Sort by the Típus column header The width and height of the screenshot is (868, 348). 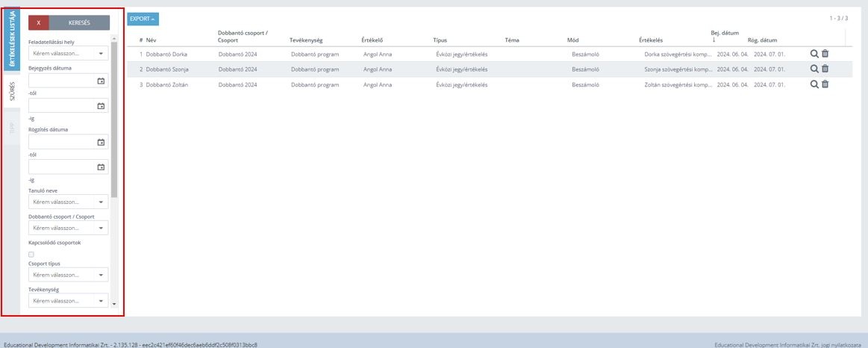pos(440,40)
